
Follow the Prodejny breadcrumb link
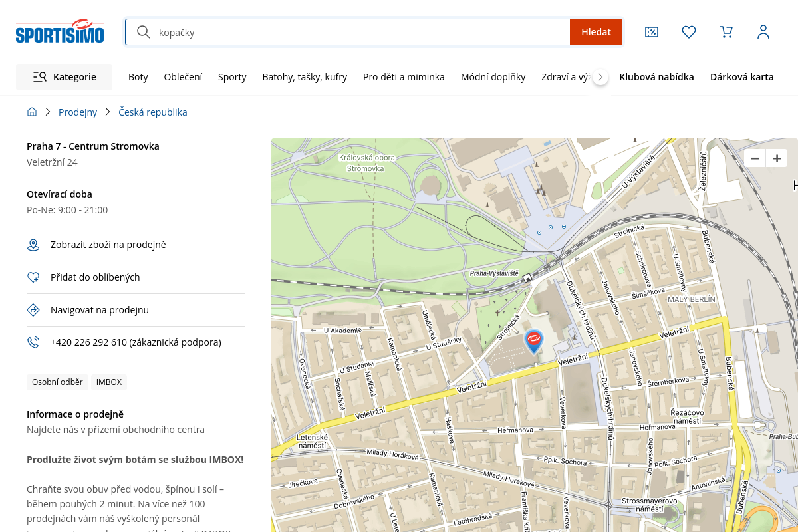click(78, 112)
